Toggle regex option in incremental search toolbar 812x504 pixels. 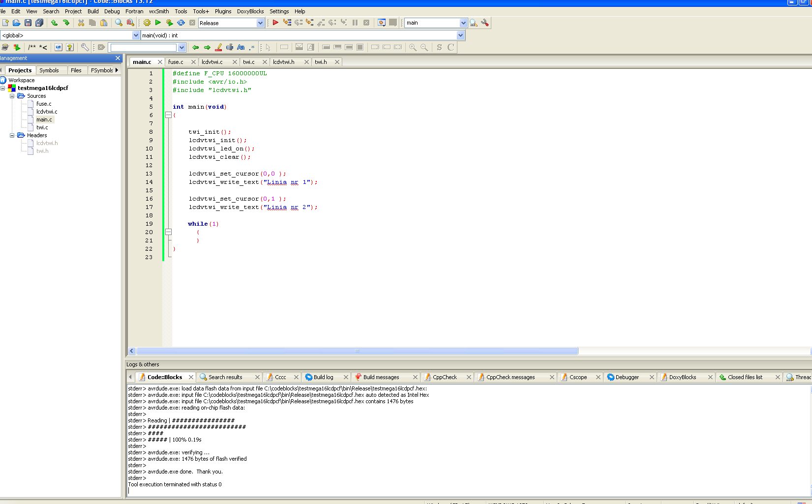pos(252,47)
